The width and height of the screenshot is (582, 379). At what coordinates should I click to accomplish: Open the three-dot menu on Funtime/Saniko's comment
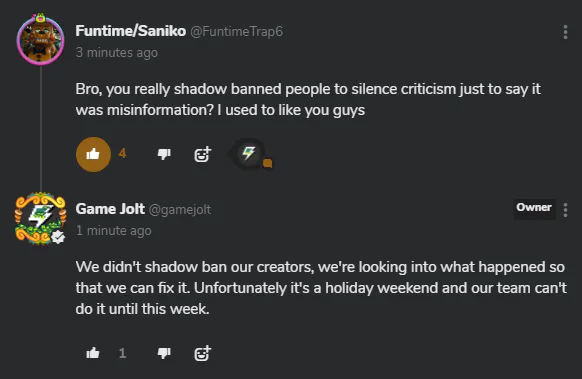coord(565,32)
